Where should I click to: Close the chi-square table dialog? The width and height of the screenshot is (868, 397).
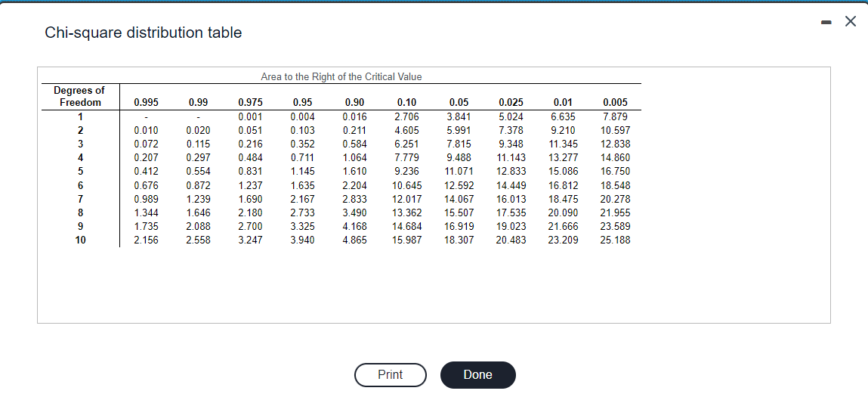851,22
